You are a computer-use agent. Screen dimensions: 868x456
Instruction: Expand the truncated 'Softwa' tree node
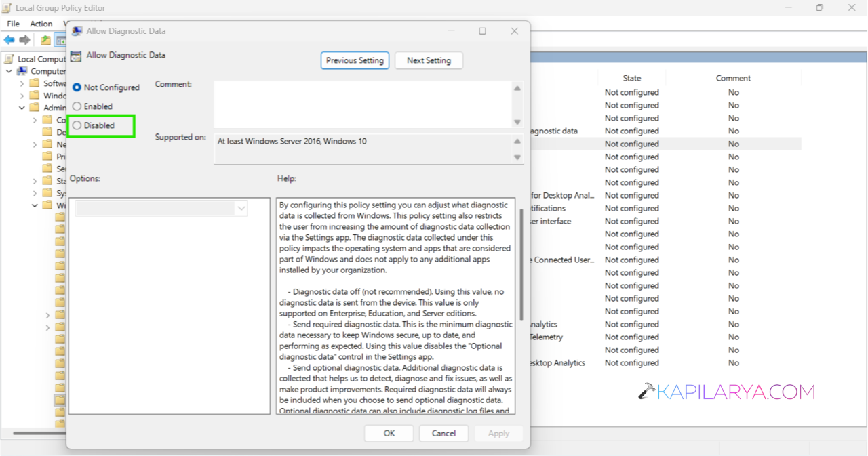coord(22,83)
